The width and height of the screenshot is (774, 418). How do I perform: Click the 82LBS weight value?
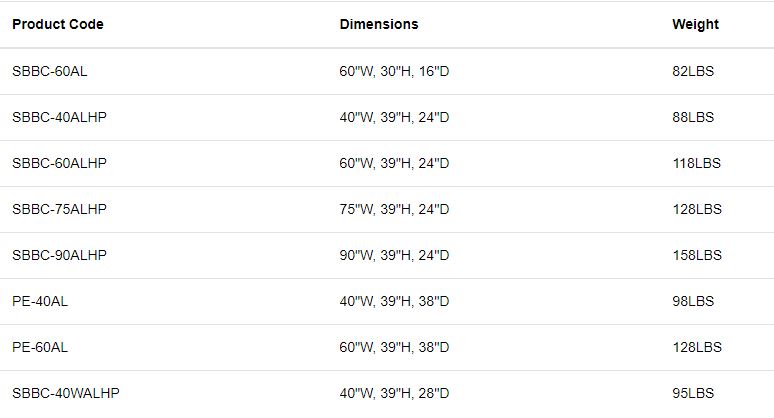pos(693,72)
